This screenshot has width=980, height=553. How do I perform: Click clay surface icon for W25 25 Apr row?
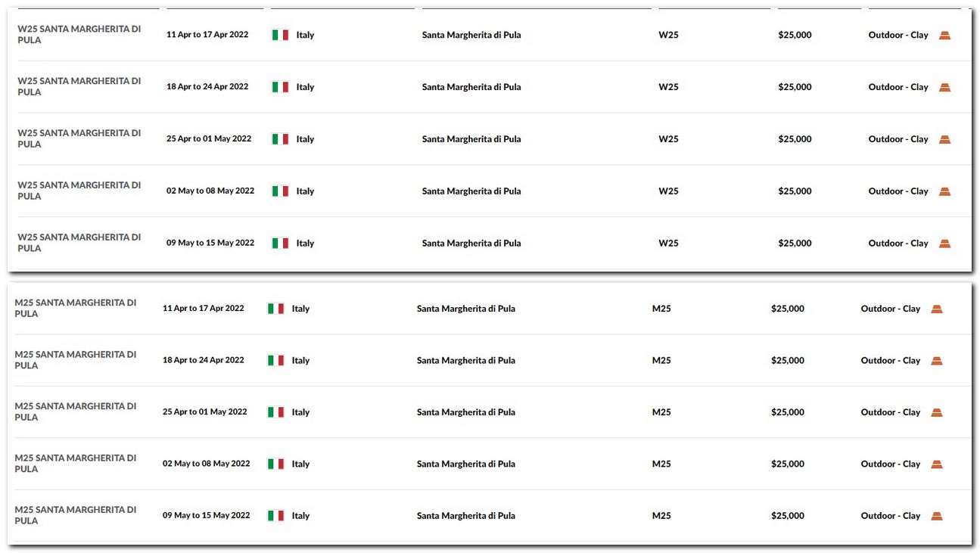pyautogui.click(x=944, y=139)
